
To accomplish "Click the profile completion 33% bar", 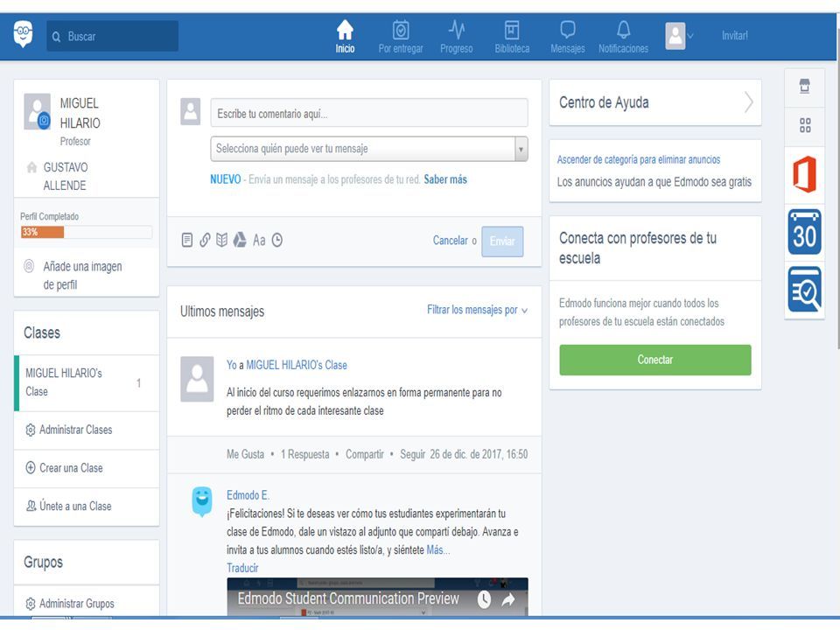I will (87, 232).
